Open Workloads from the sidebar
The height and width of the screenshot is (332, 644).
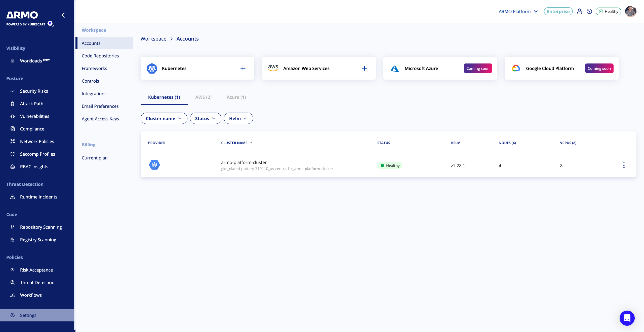[35, 61]
